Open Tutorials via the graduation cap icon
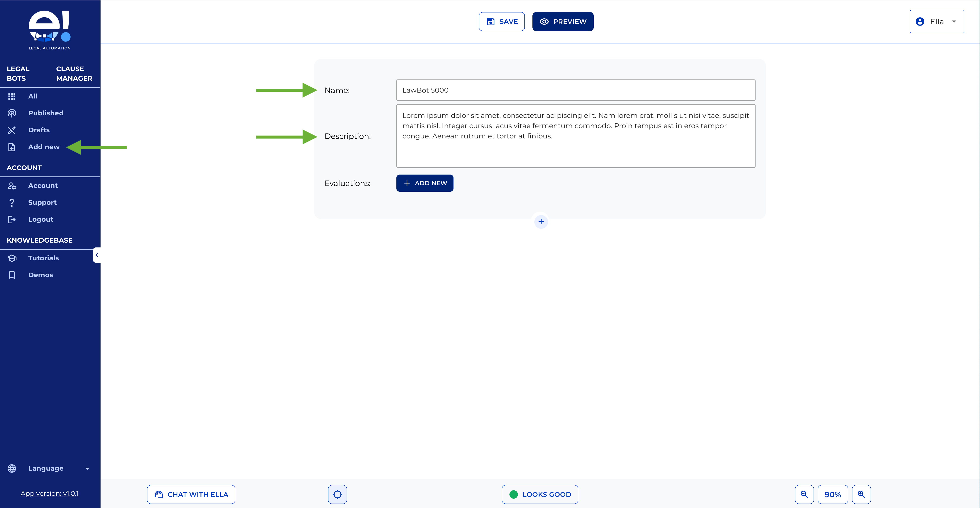This screenshot has height=508, width=980. coord(12,258)
